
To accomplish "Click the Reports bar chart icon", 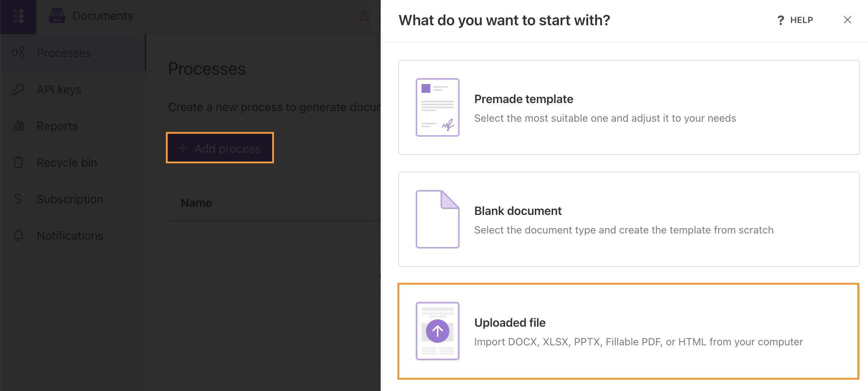I will [x=18, y=126].
